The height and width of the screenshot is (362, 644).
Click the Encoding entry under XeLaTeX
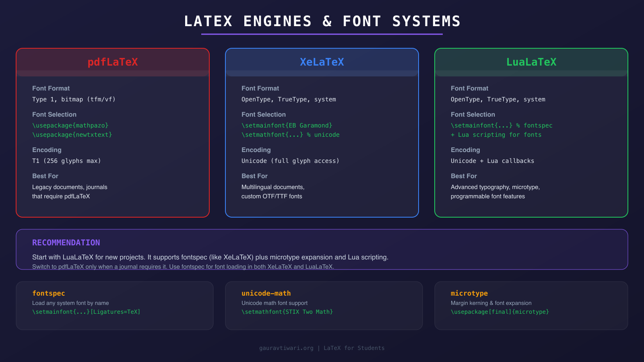pyautogui.click(x=256, y=150)
